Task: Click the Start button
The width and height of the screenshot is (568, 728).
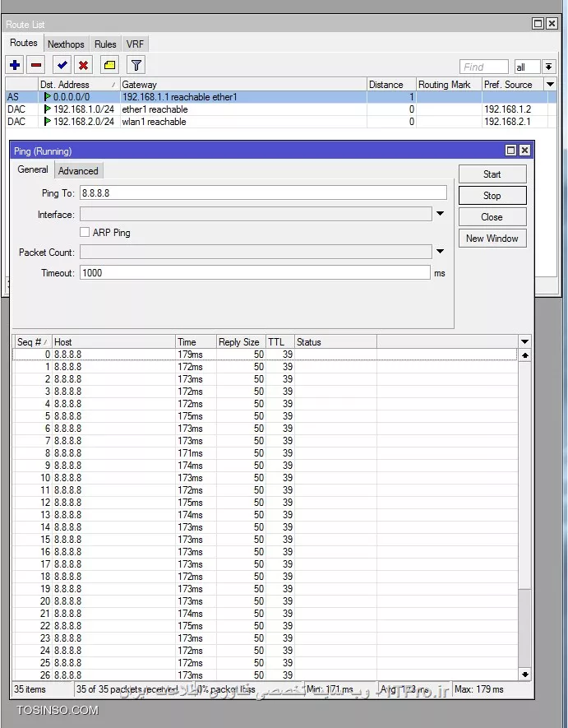Action: 492,174
